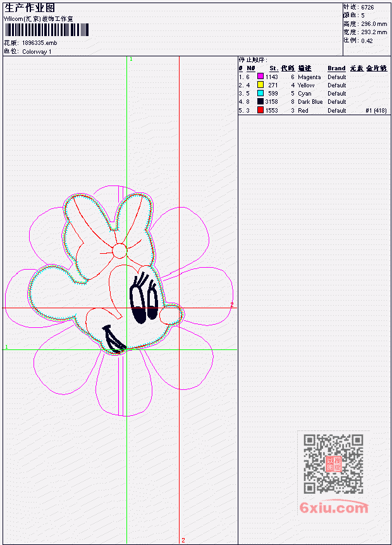Click the red bow center knot circle
The width and height of the screenshot is (392, 545).
[x=119, y=251]
